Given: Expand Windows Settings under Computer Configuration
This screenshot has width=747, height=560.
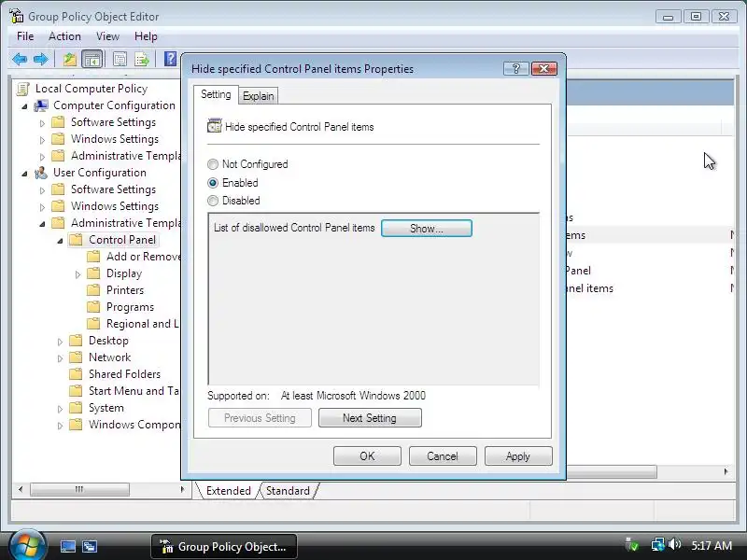Looking at the screenshot, I should tap(42, 140).
